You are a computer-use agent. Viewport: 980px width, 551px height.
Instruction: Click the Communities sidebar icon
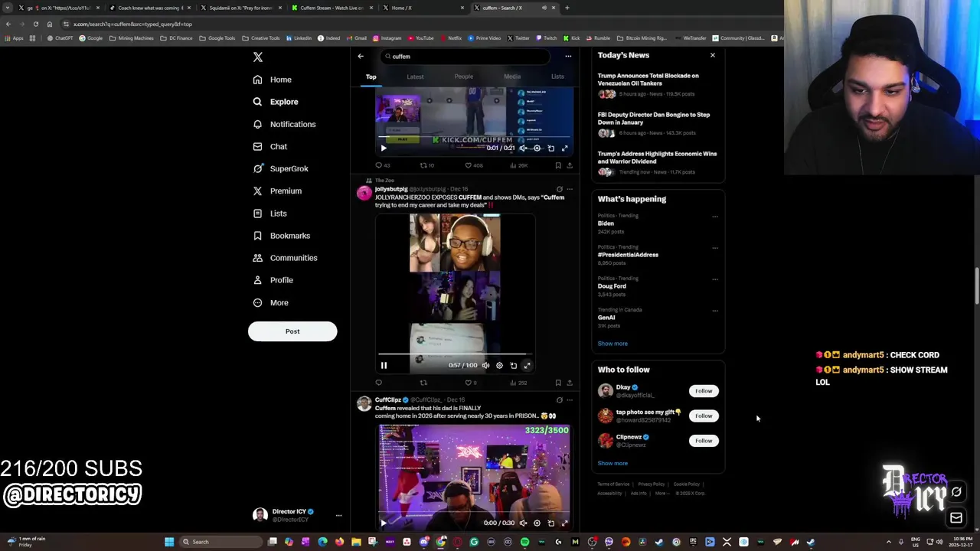(x=257, y=258)
